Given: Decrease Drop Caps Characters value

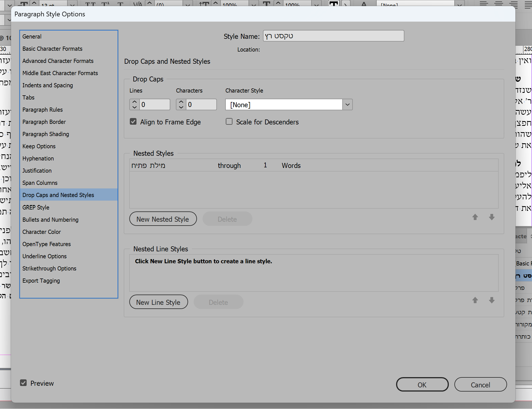Looking at the screenshot, I should (x=181, y=107).
